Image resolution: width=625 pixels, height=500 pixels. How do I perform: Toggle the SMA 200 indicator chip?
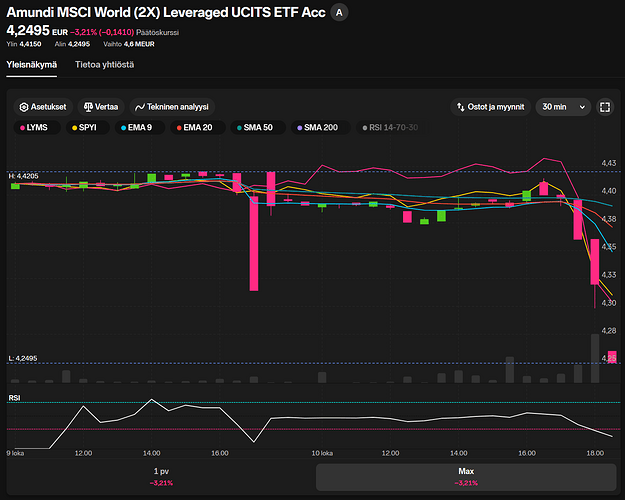pos(321,128)
